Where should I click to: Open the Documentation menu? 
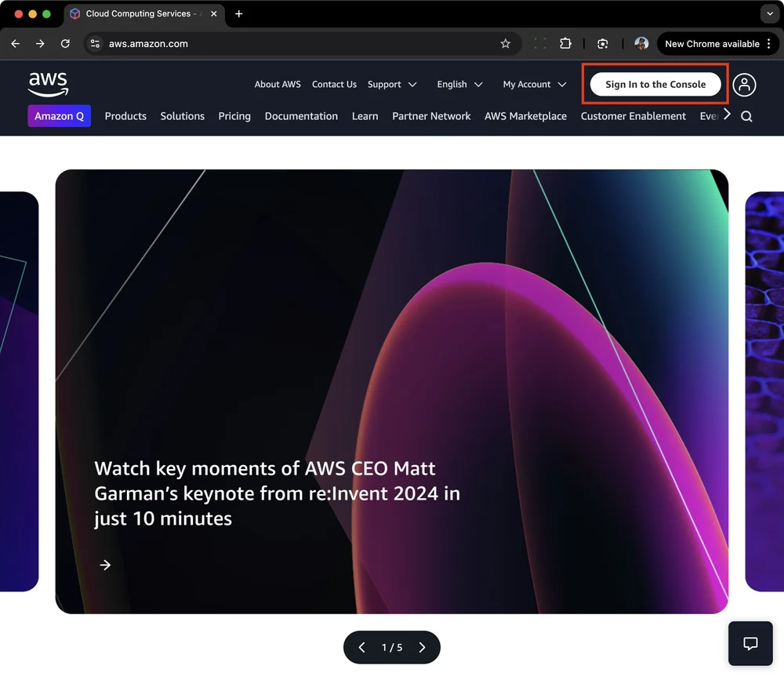pos(302,116)
